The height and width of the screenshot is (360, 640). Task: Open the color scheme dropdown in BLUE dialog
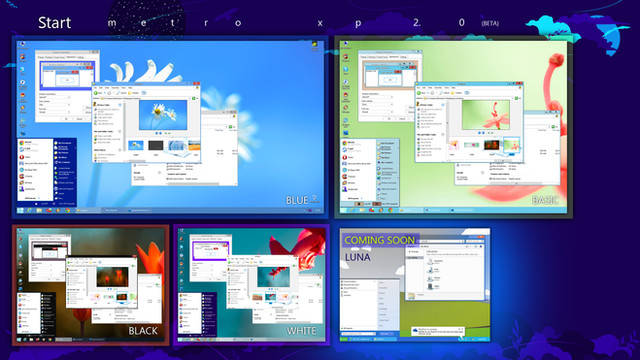(x=55, y=105)
